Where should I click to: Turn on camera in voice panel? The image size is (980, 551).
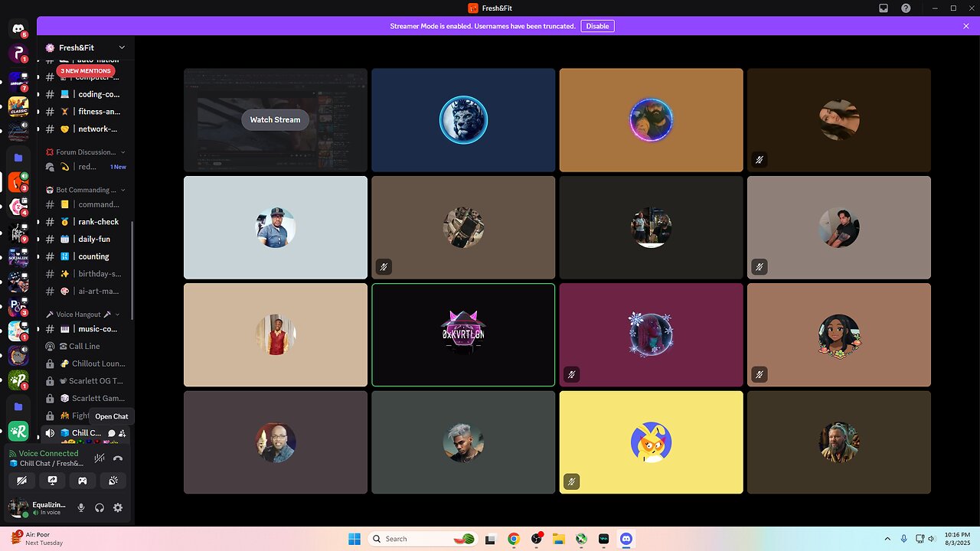22,481
